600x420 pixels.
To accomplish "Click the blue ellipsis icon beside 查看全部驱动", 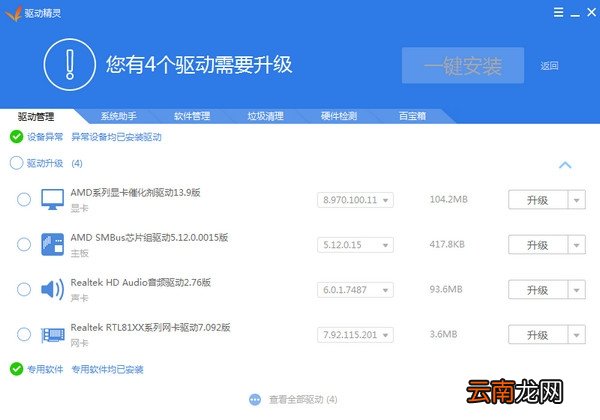I will (255, 400).
